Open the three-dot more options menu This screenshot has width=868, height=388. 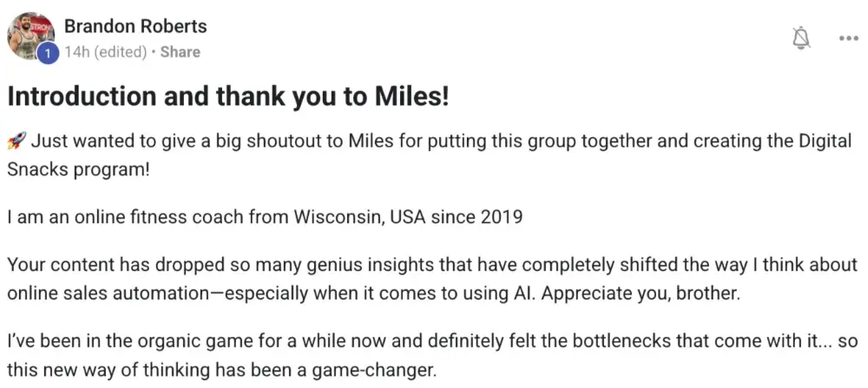tap(848, 38)
